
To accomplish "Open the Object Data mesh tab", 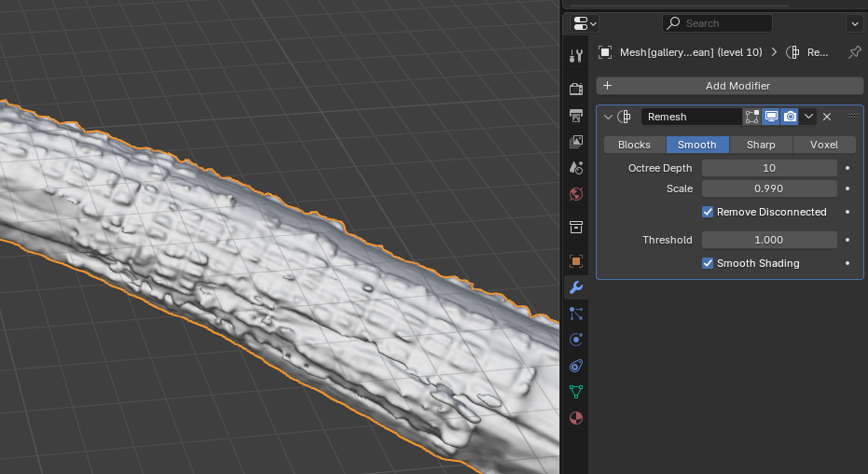I will [x=576, y=392].
